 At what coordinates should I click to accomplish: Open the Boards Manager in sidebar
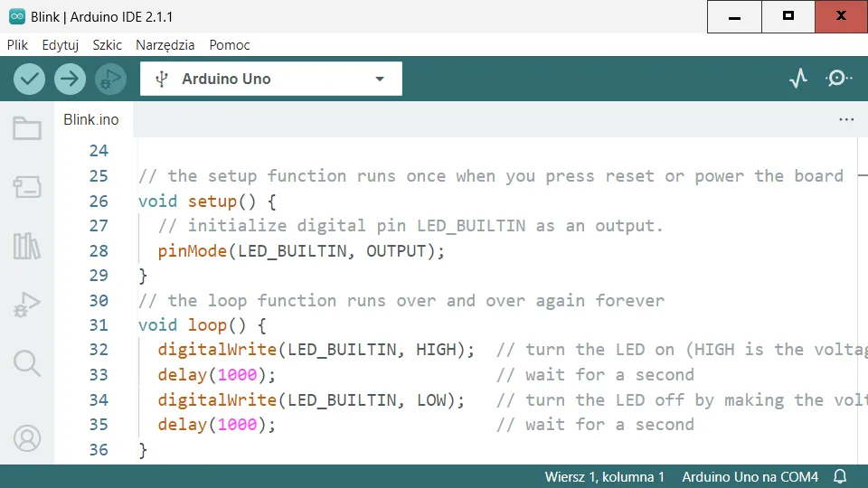27,187
